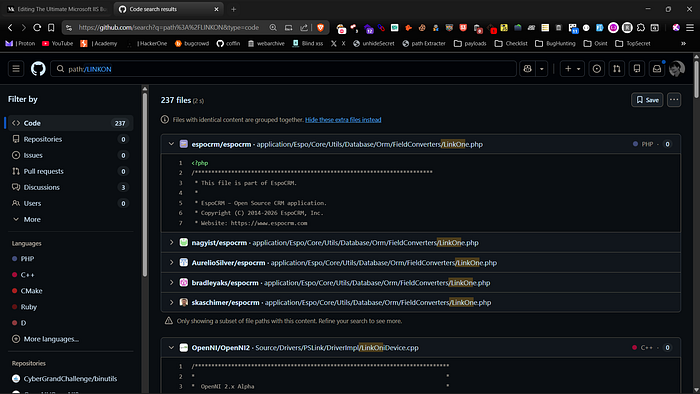Viewport: 700px width, 394px height.
Task: Reload the page with refresh icon
Action: click(x=37, y=28)
